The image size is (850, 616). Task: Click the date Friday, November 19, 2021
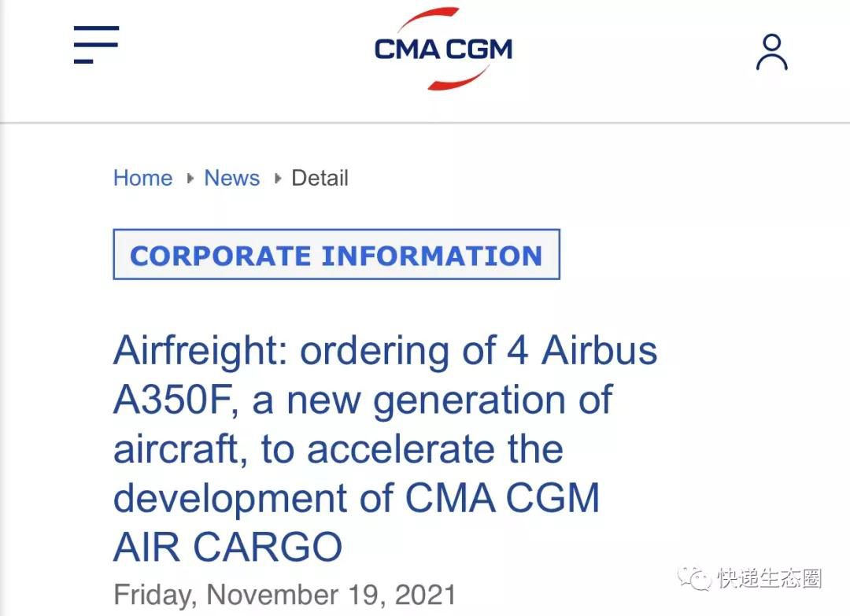[x=285, y=594]
